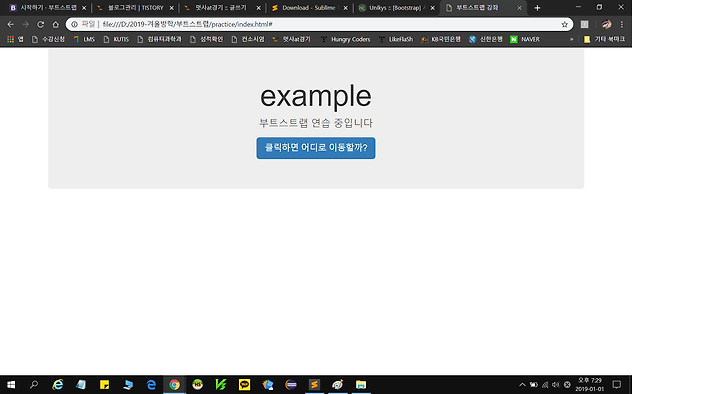
Task: Open the green V app on the taskbar
Action: tap(221, 384)
